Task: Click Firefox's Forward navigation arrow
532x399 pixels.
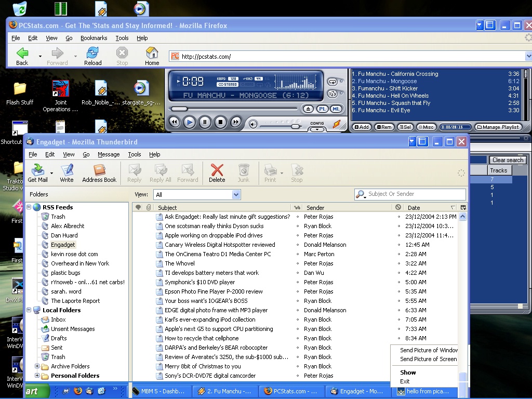Action: pos(57,53)
